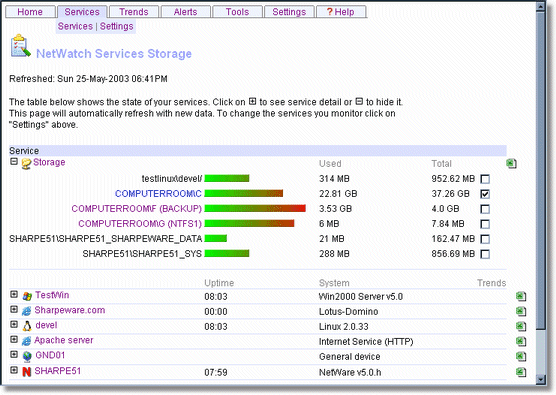Expand the Apache server row
Image resolution: width=556 pixels, height=395 pixels.
(x=14, y=339)
